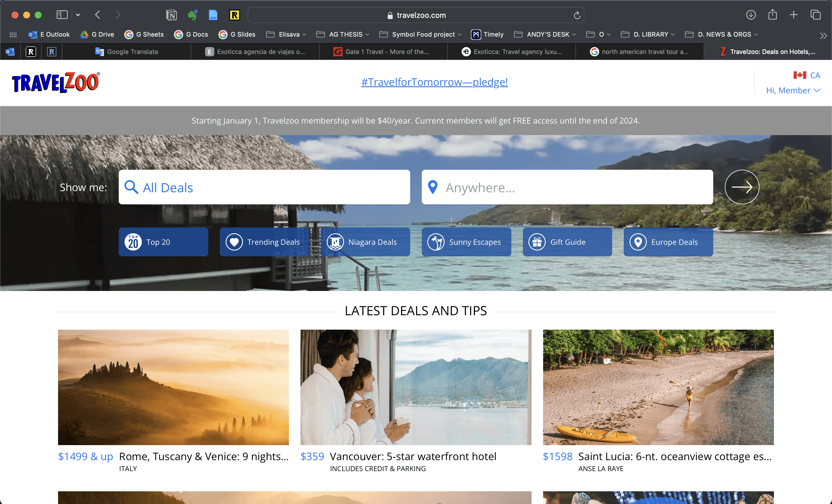This screenshot has height=504, width=832.
Task: Open the Rome, Tuscany & Venice: 9 nights title
Action: [x=204, y=456]
